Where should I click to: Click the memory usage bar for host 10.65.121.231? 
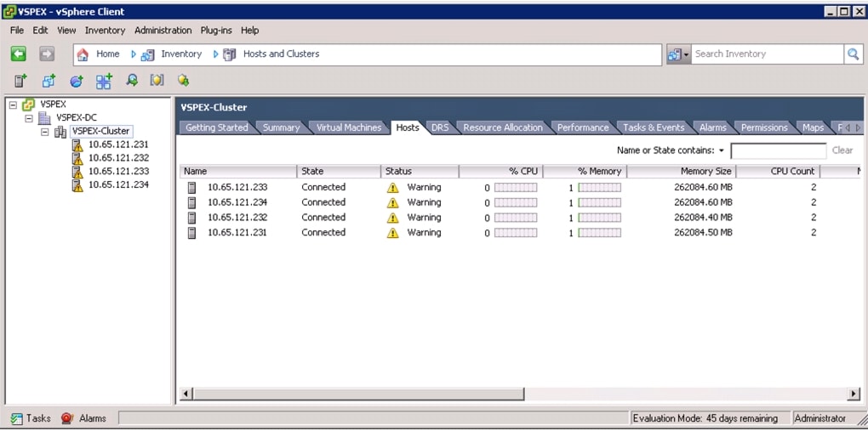(600, 233)
